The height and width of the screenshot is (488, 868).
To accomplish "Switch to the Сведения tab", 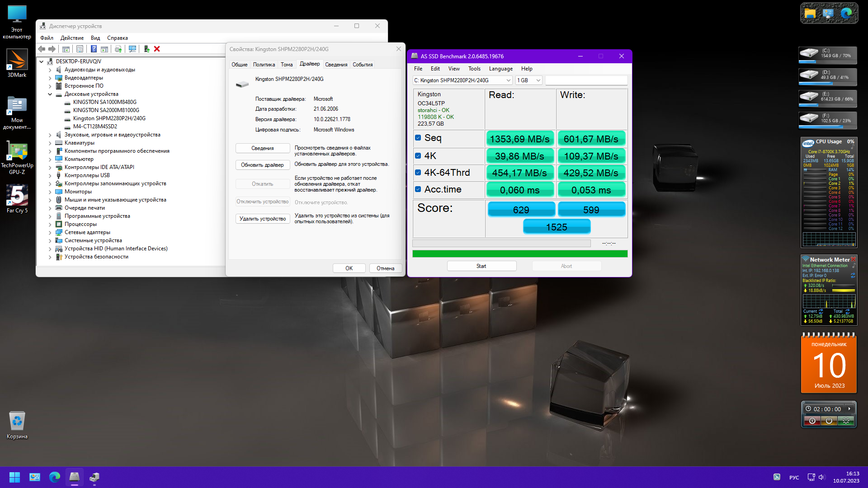I will tap(336, 65).
